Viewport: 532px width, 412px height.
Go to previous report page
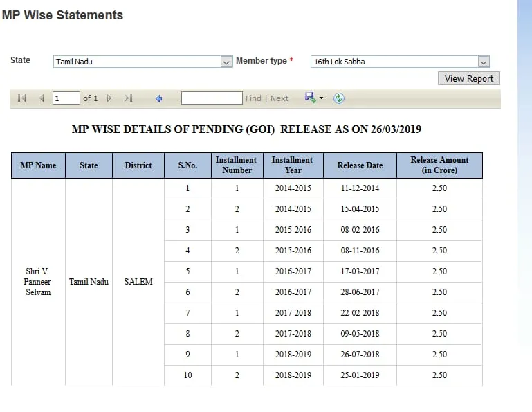tap(42, 98)
